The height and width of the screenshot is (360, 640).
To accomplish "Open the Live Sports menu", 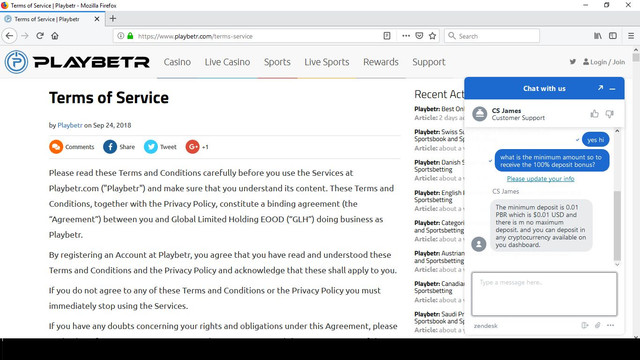I will click(327, 62).
